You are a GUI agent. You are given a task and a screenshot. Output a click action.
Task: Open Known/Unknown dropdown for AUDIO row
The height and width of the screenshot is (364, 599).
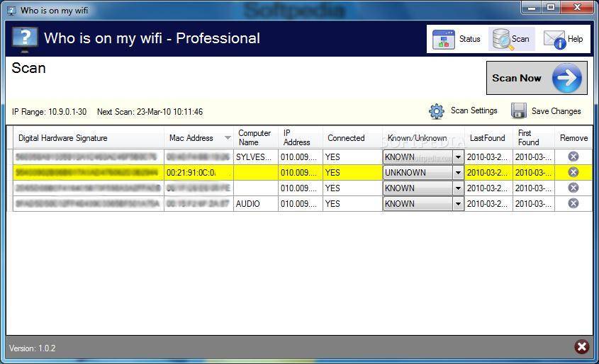458,204
